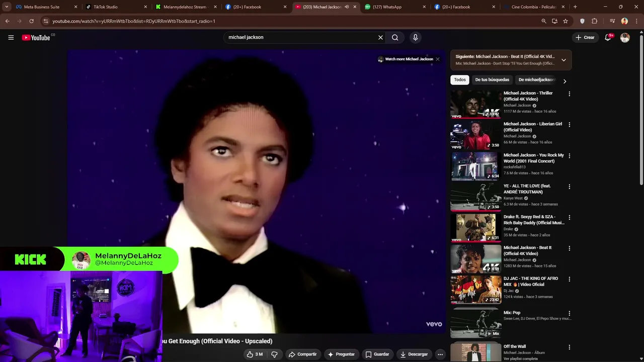Select the Todos filter chip
Screen dimensions: 644x362
pos(460,79)
